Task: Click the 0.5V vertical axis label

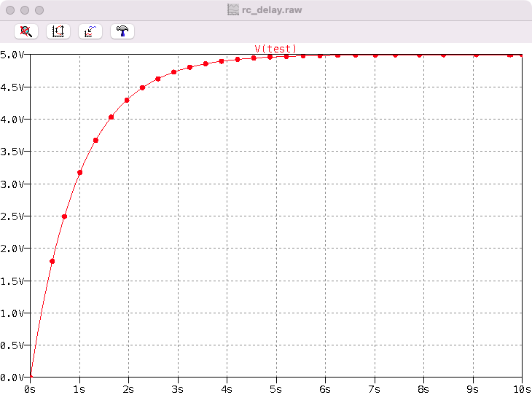Action: pos(12,345)
